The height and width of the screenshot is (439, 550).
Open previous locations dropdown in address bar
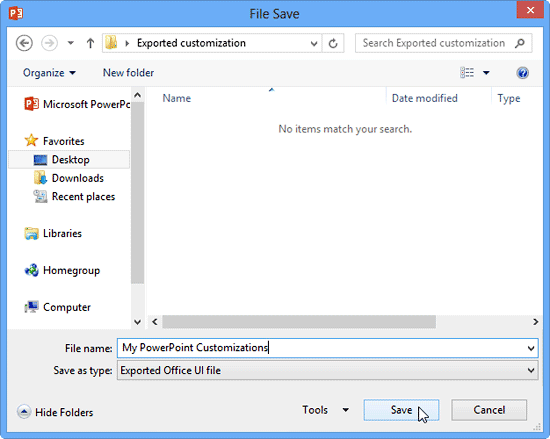point(314,43)
